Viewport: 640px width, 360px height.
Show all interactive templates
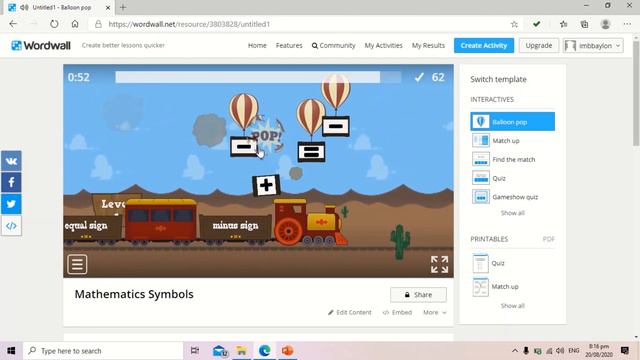(512, 213)
